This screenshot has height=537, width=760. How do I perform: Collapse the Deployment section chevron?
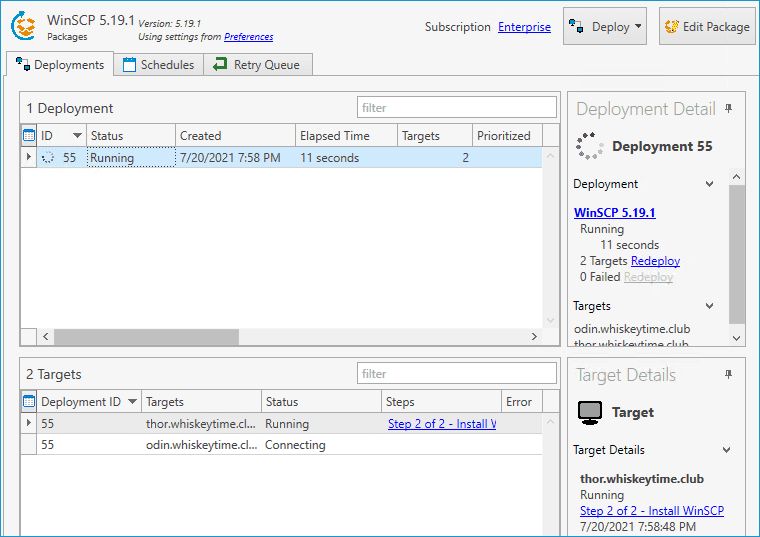[x=709, y=184]
